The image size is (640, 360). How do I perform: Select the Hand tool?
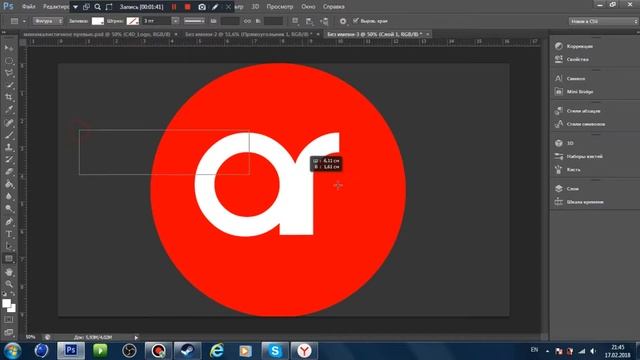pyautogui.click(x=9, y=272)
